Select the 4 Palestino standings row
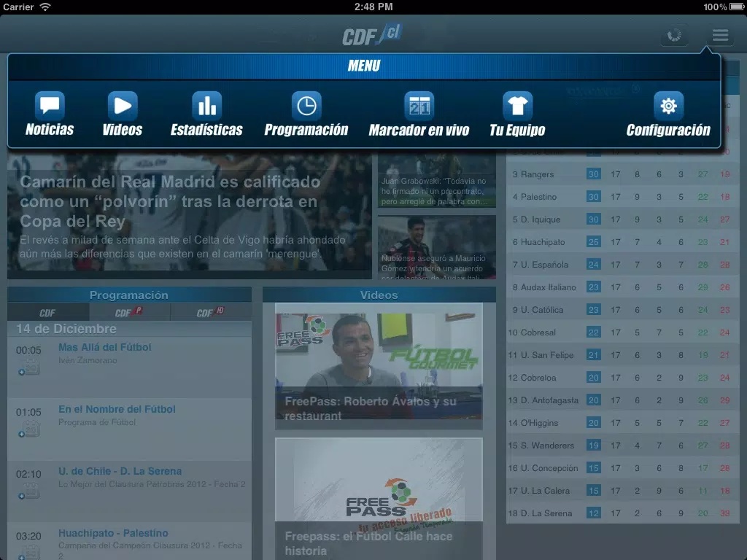 click(623, 197)
